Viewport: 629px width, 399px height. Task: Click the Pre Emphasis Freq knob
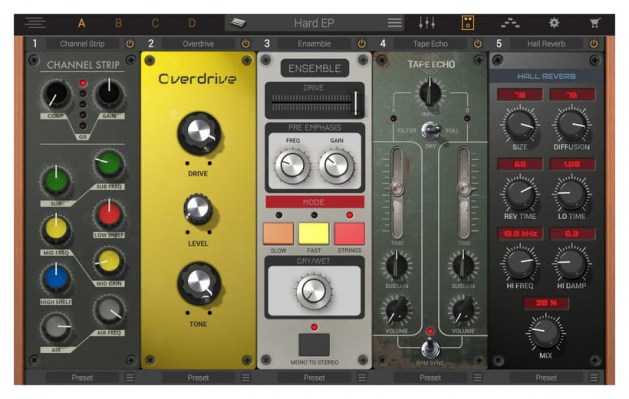pyautogui.click(x=292, y=166)
